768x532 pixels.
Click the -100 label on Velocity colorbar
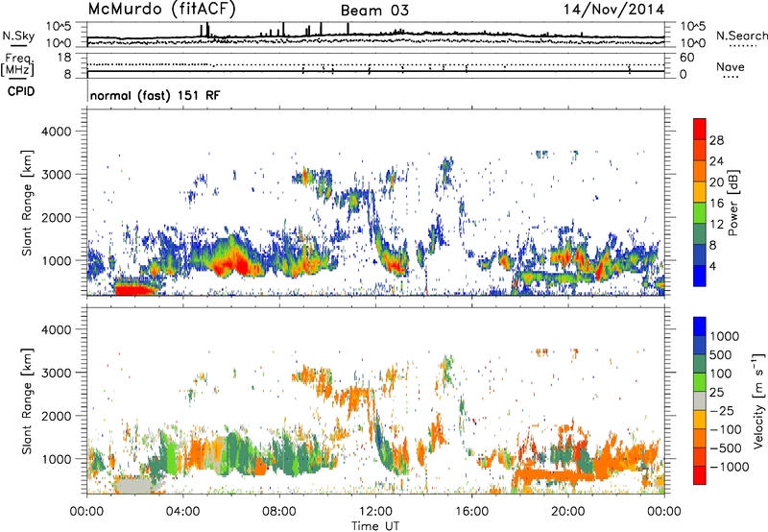[726, 429]
